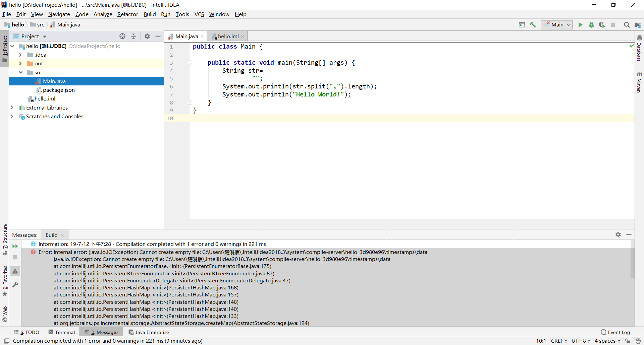This screenshot has height=345, width=644.
Task: Open the VCS menu
Action: [x=199, y=14]
